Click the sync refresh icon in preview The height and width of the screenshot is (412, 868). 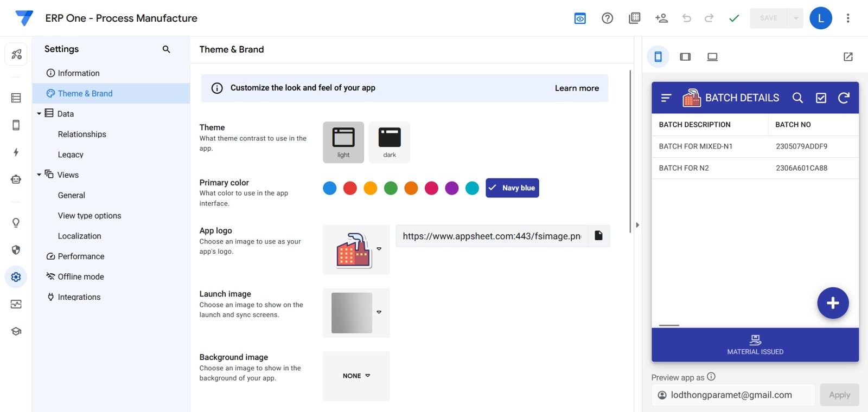[x=844, y=98]
